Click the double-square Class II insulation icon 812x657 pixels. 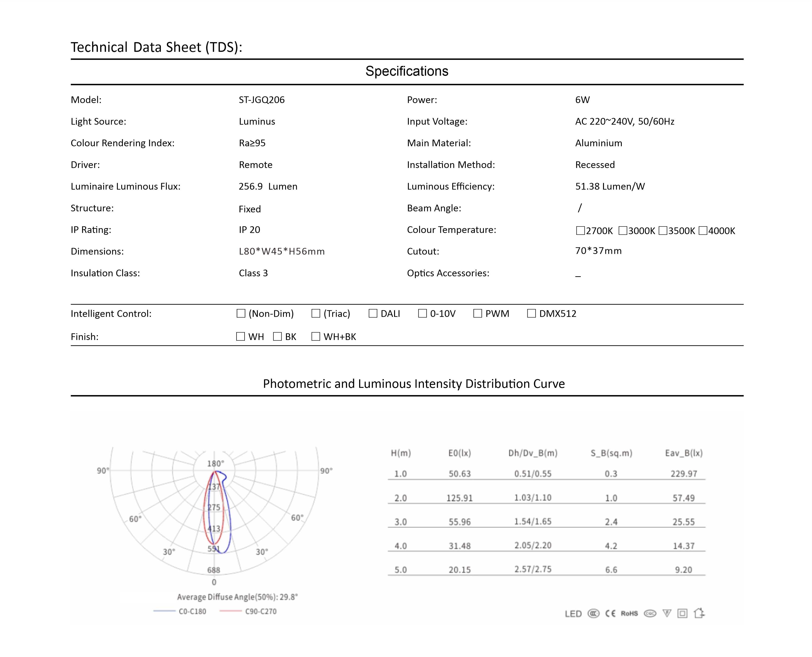682,614
